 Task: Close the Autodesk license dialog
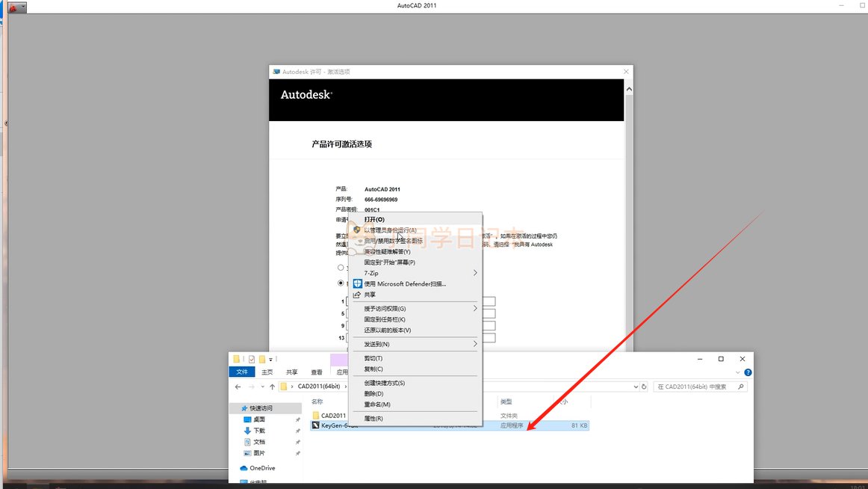point(626,72)
